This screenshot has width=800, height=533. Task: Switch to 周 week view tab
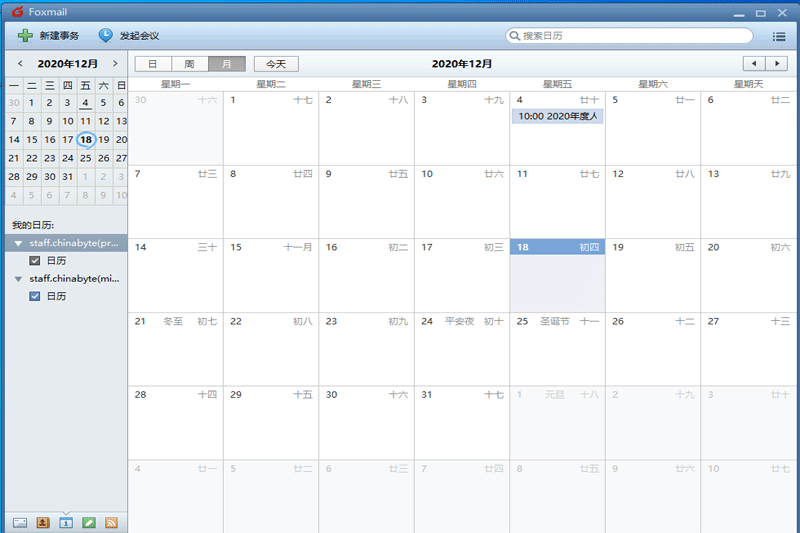point(189,64)
